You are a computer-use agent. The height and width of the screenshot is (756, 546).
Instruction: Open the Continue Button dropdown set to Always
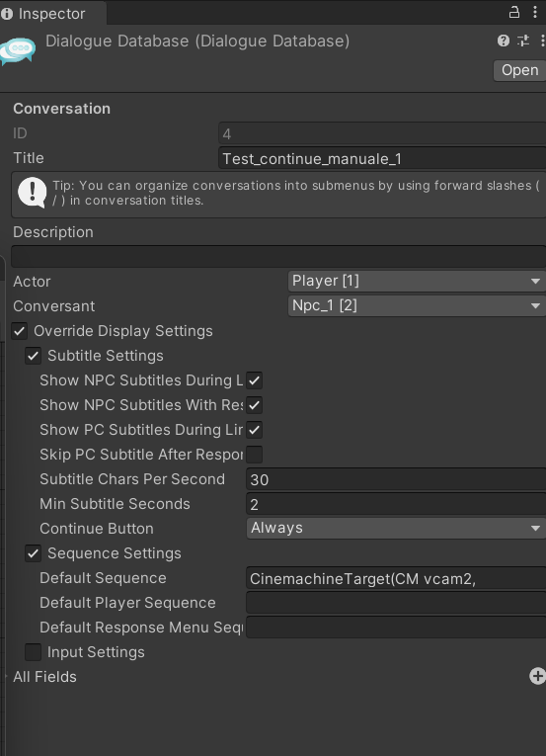(x=396, y=528)
